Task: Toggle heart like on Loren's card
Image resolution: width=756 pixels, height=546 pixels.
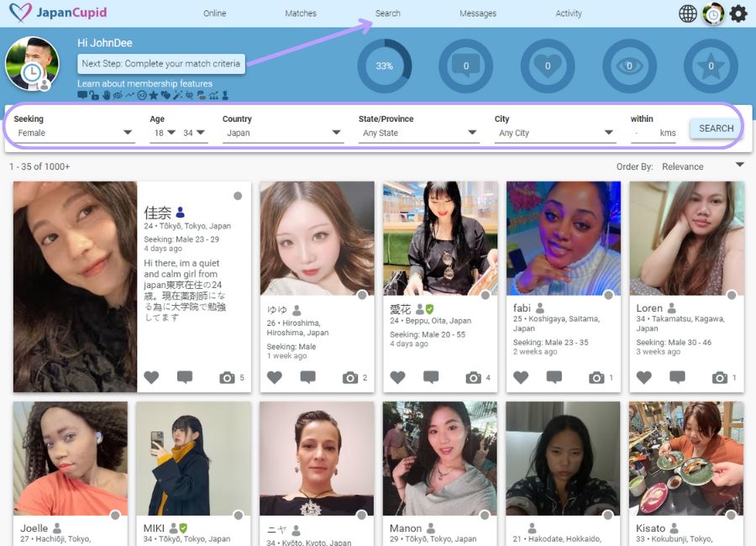Action: click(644, 378)
